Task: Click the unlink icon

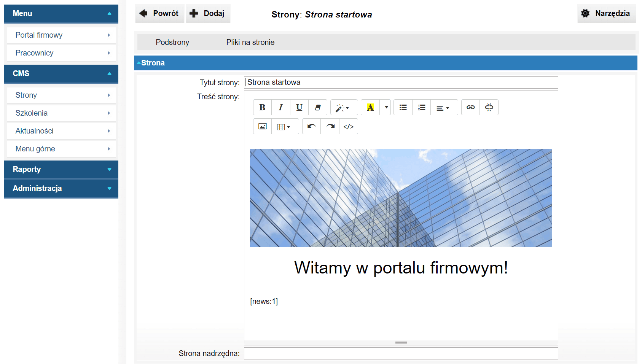Action: (489, 108)
